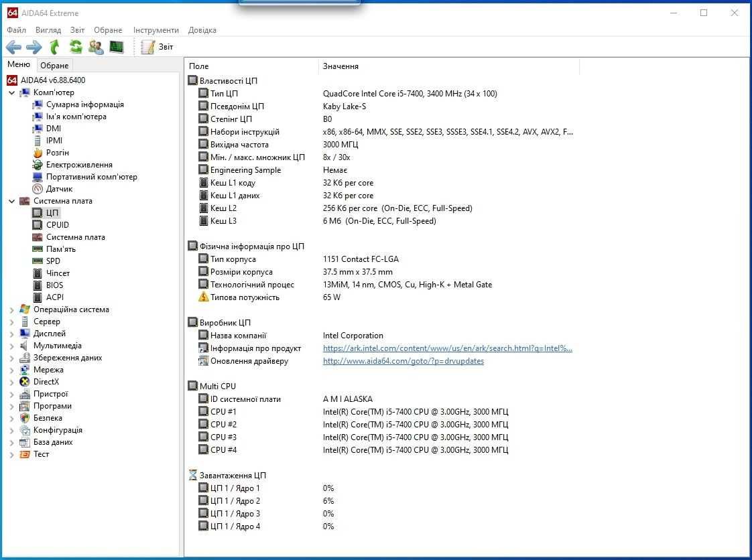Open the Вигляд menu
Viewport: 752px width, 560px height.
click(48, 29)
